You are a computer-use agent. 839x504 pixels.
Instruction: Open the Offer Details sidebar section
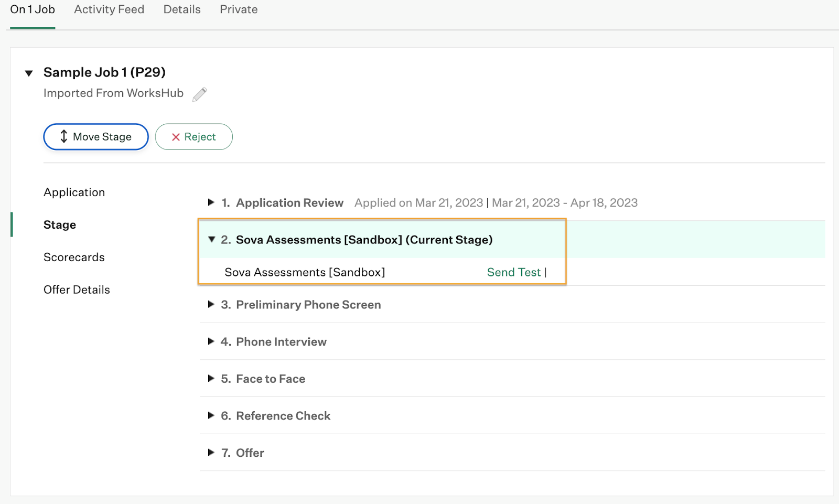pyautogui.click(x=77, y=290)
